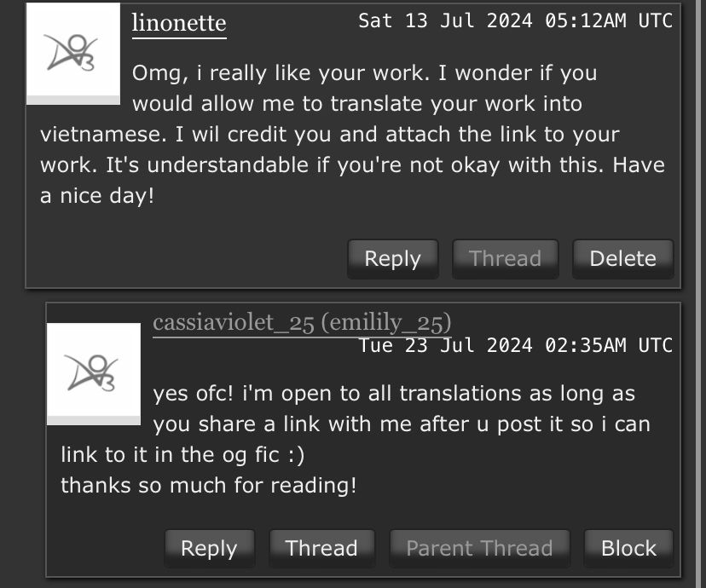Open the cassiaviolet_25 username link

coord(234,323)
